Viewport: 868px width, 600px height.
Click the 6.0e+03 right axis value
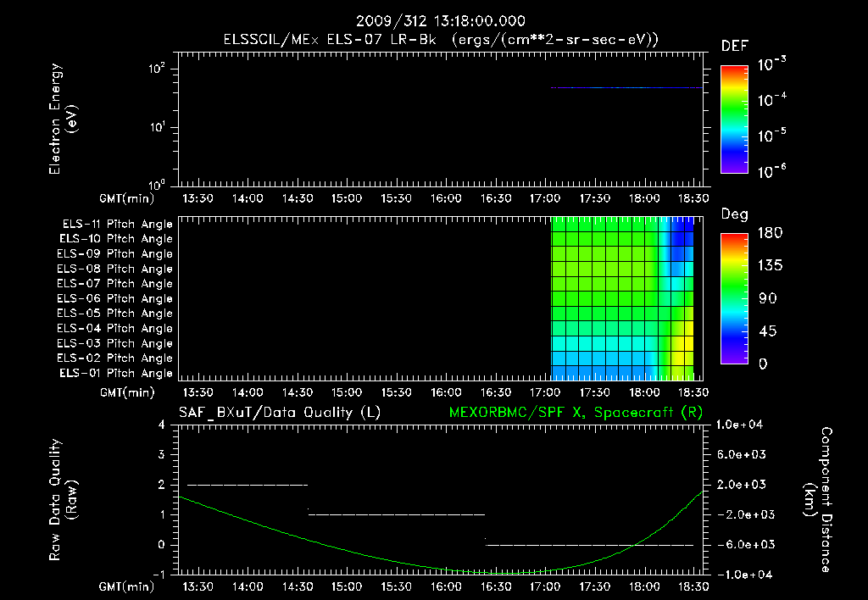(x=742, y=454)
